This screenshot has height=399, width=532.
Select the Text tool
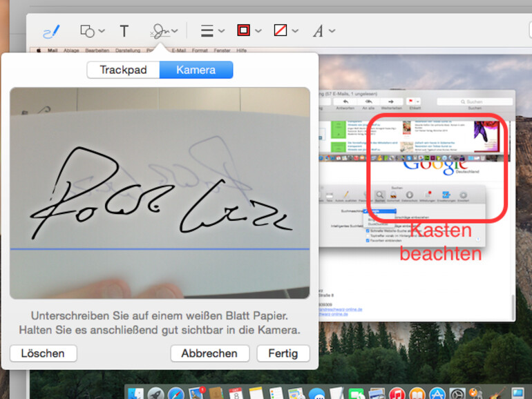[x=124, y=31]
